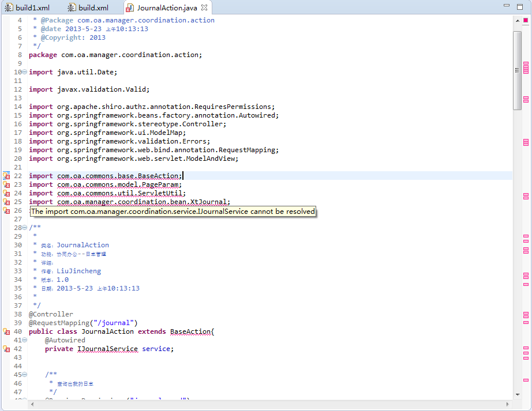Click the @Controller annotation
Image resolution: width=532 pixels, height=411 pixels.
click(x=51, y=314)
